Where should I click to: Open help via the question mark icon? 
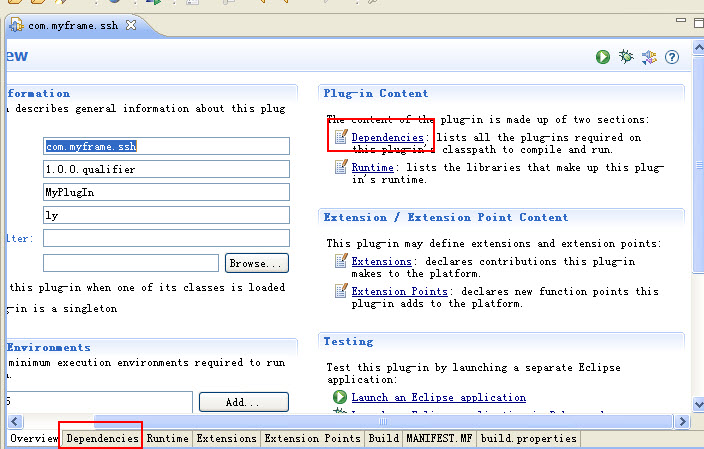pos(672,57)
